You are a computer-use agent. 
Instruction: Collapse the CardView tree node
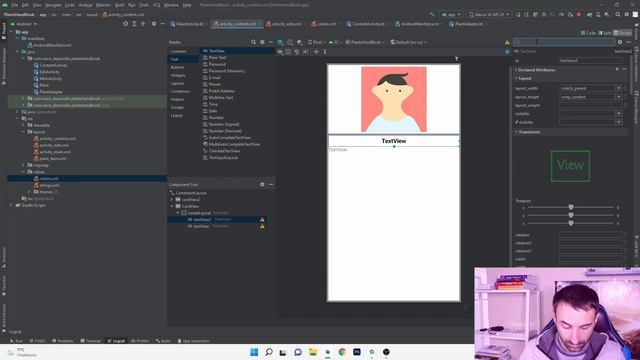click(x=172, y=206)
